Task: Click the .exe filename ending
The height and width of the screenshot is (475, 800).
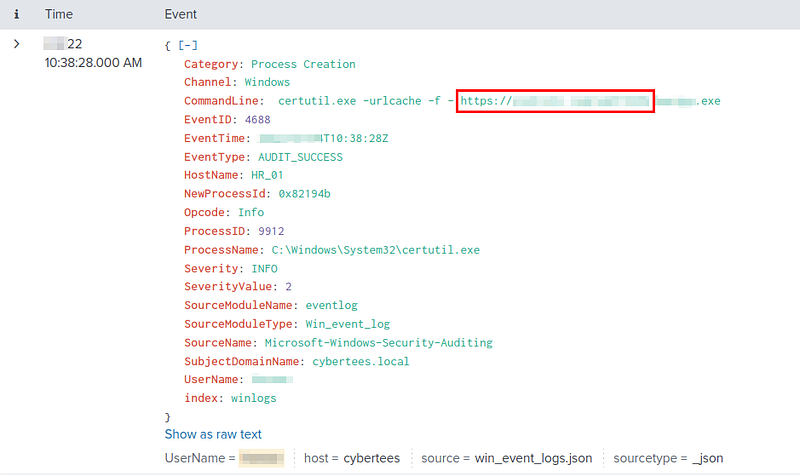Action: [x=709, y=101]
